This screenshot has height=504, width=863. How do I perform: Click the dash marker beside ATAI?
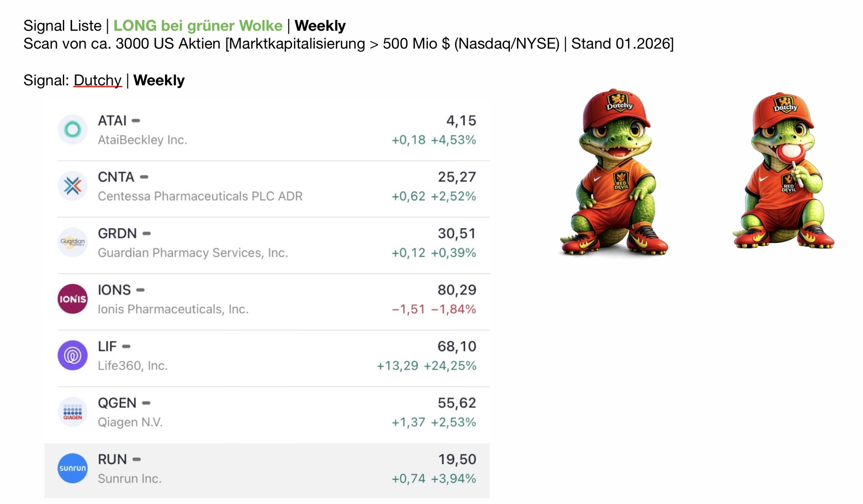136,121
